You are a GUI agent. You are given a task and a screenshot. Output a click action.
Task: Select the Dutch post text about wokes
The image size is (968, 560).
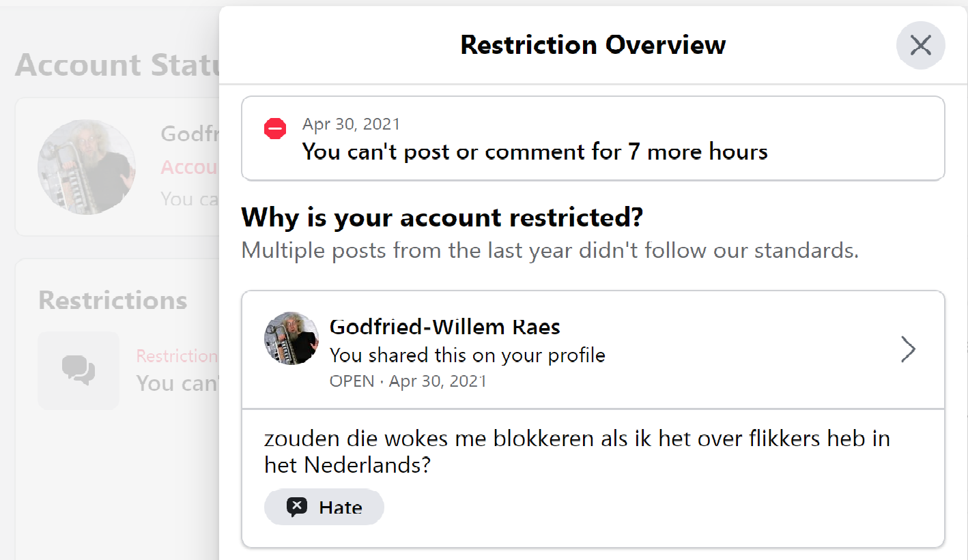[x=577, y=451]
